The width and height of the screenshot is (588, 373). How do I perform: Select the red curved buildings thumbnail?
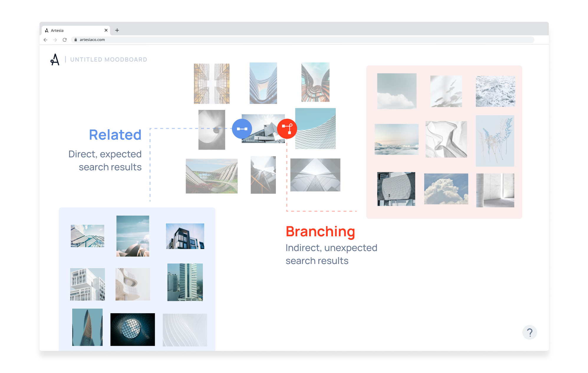(x=315, y=82)
